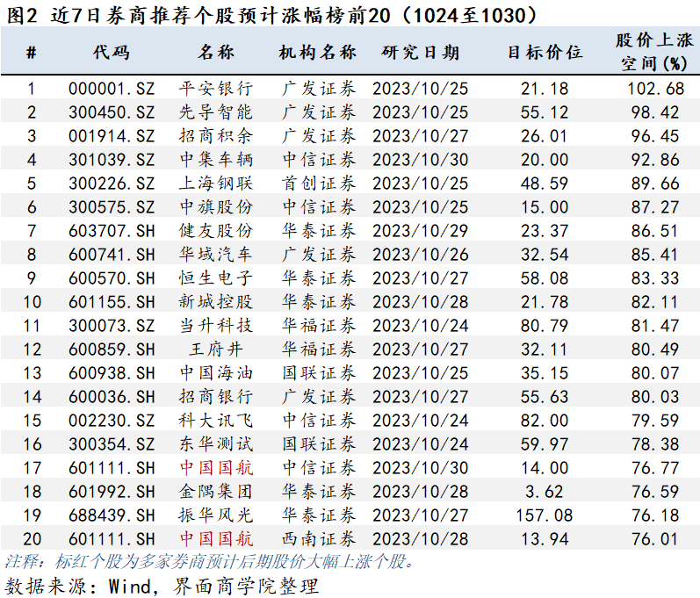Image resolution: width=700 pixels, height=598 pixels.
Task: Click the upside value 80.03
Action: point(655,396)
